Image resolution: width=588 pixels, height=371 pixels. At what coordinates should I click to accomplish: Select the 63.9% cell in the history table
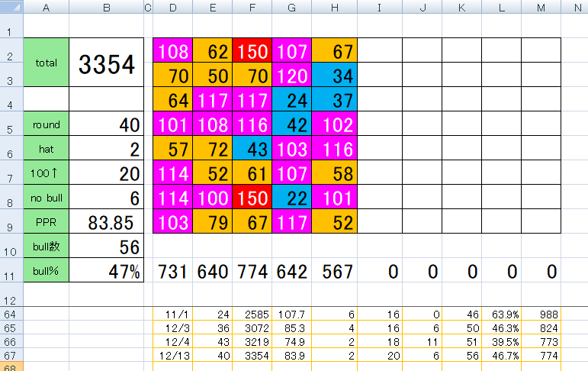(x=501, y=314)
